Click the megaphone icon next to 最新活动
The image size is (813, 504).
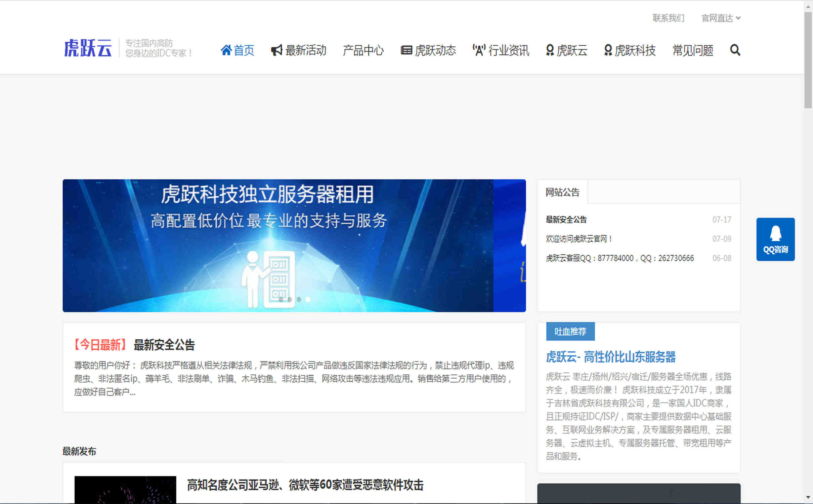tap(276, 50)
